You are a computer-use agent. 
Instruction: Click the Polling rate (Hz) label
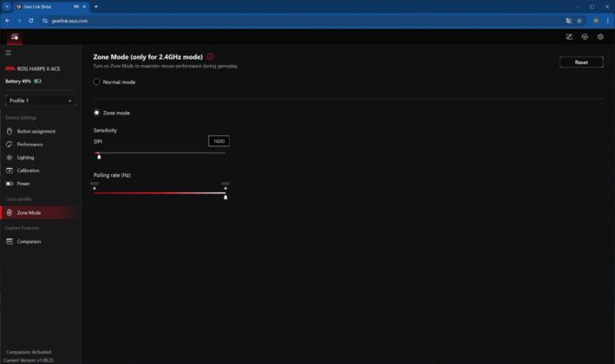(x=112, y=175)
